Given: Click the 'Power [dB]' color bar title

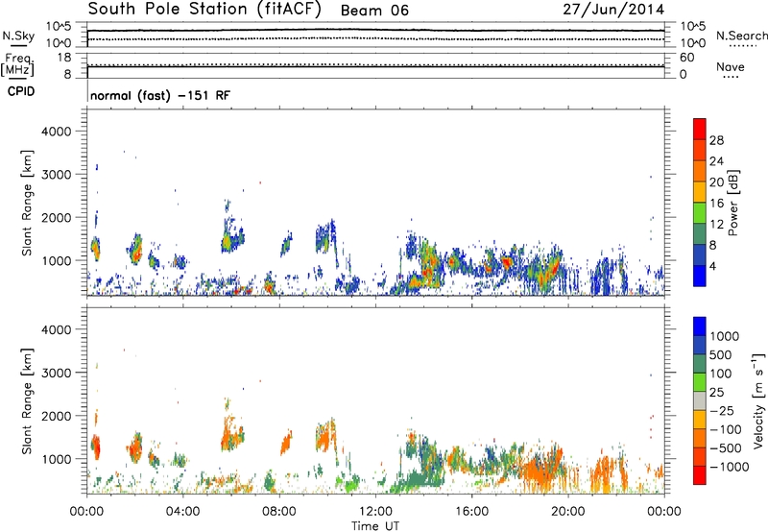Looking at the screenshot, I should pos(732,203).
